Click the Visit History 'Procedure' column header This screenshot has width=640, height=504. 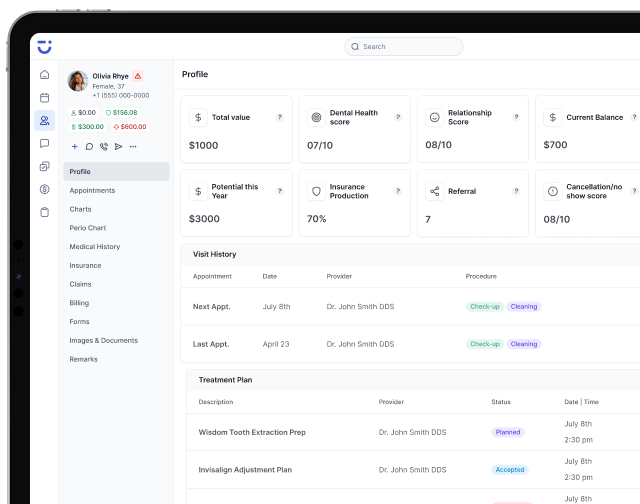(x=481, y=276)
